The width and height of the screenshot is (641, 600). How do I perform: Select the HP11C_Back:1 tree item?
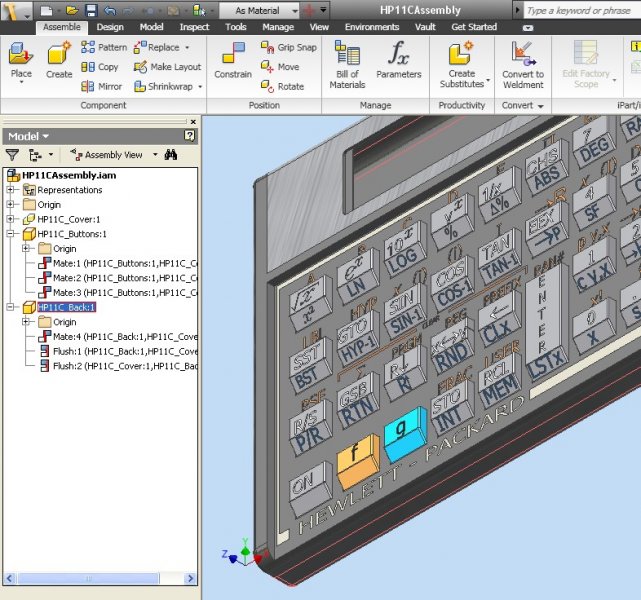66,307
